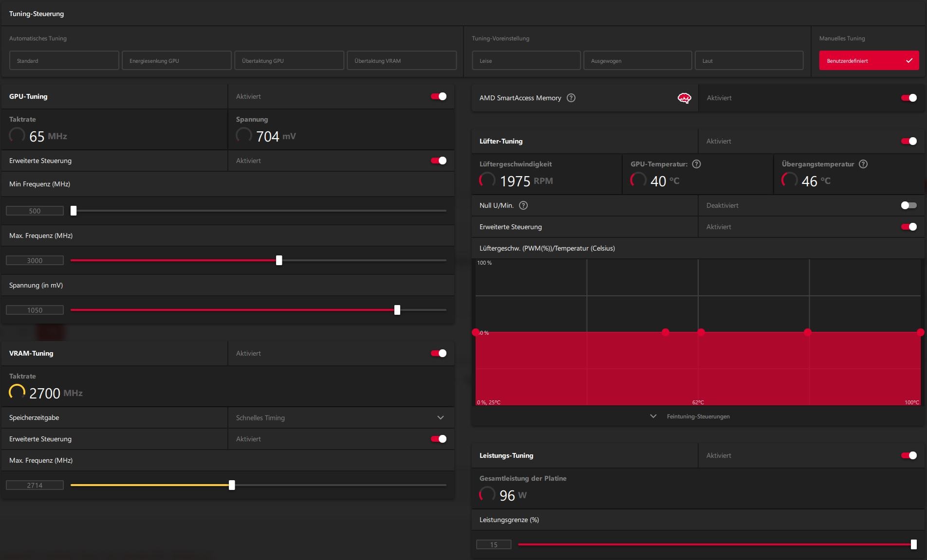Click the Tuning-Steuerung heading
Screen dimensions: 927x560
click(37, 14)
